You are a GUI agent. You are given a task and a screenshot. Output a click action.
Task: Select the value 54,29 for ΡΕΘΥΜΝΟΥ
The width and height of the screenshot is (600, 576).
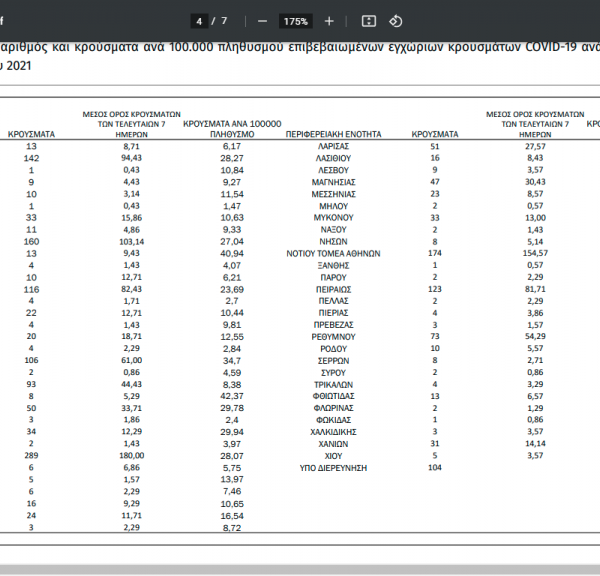coord(535,337)
